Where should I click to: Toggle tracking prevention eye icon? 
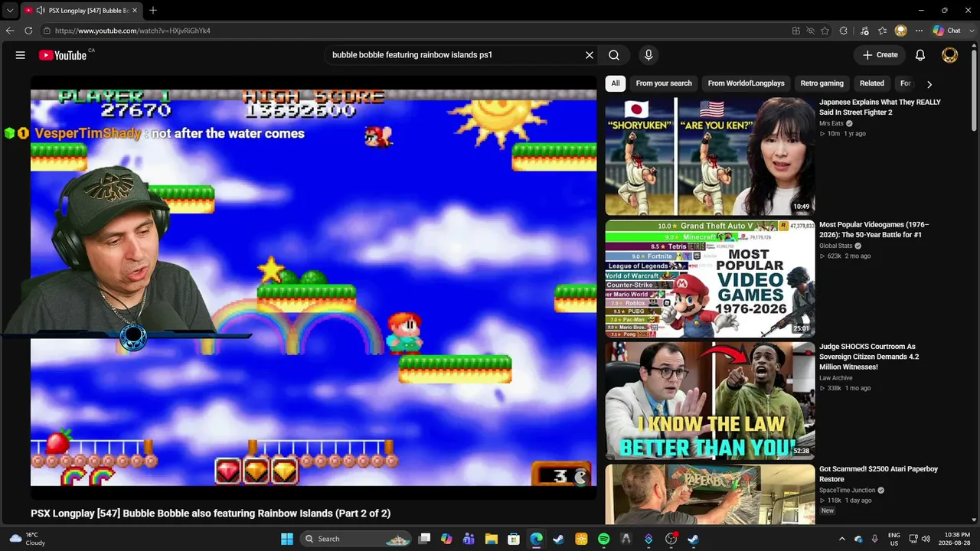tap(811, 31)
